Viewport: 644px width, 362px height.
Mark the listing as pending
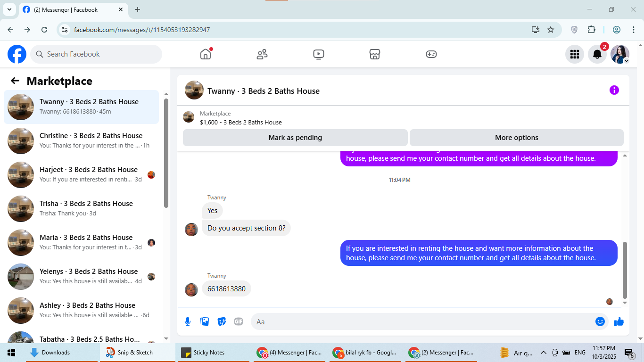295,138
